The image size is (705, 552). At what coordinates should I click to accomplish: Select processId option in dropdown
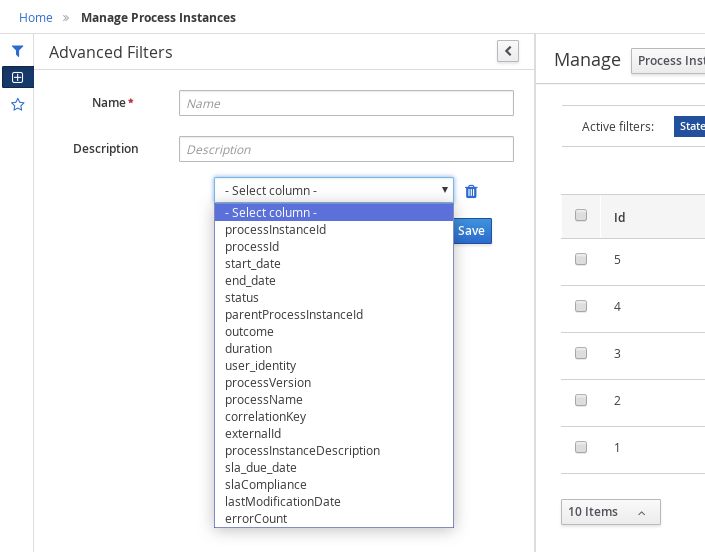point(334,247)
